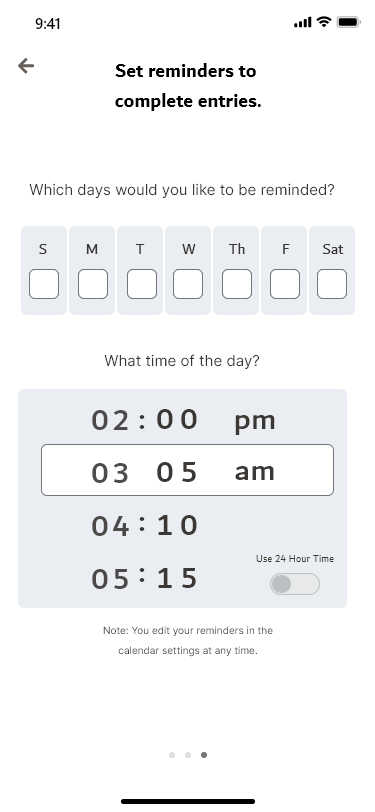Pick the 05:15 time option

pos(145,578)
